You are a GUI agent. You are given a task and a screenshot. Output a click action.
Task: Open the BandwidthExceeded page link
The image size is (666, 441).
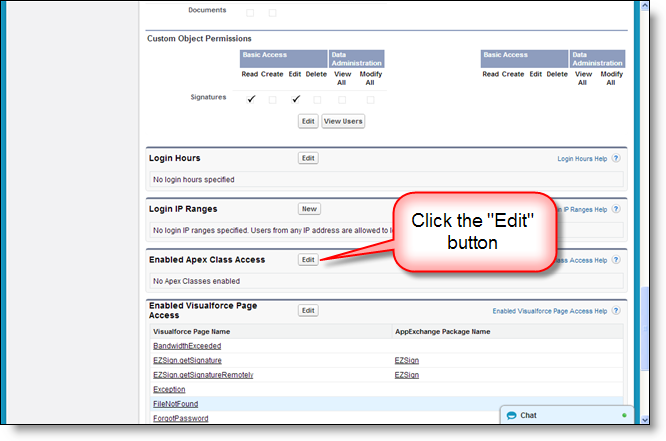[x=189, y=345]
